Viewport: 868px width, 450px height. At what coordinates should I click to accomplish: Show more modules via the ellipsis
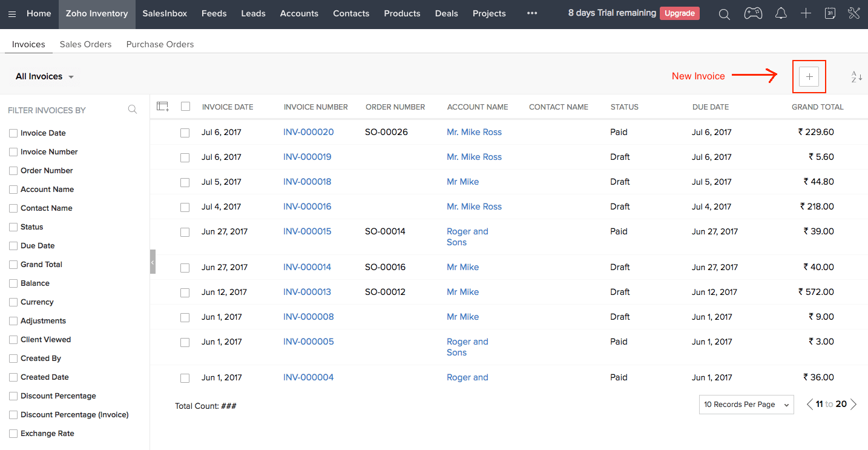tap(532, 13)
